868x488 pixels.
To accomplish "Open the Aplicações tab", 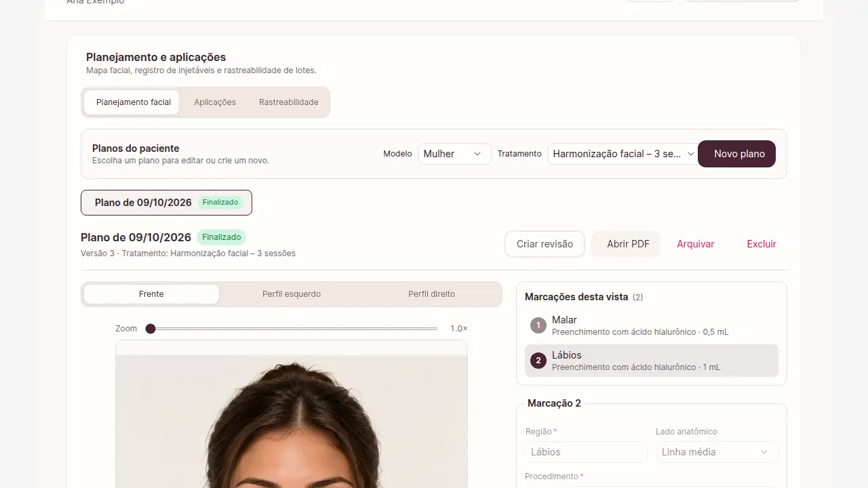I will (215, 102).
